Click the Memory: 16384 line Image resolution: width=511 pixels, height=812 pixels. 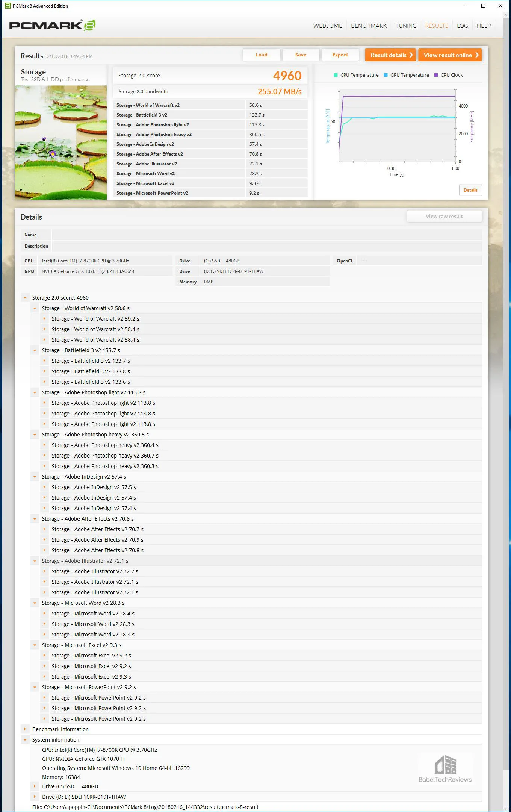[x=61, y=777]
